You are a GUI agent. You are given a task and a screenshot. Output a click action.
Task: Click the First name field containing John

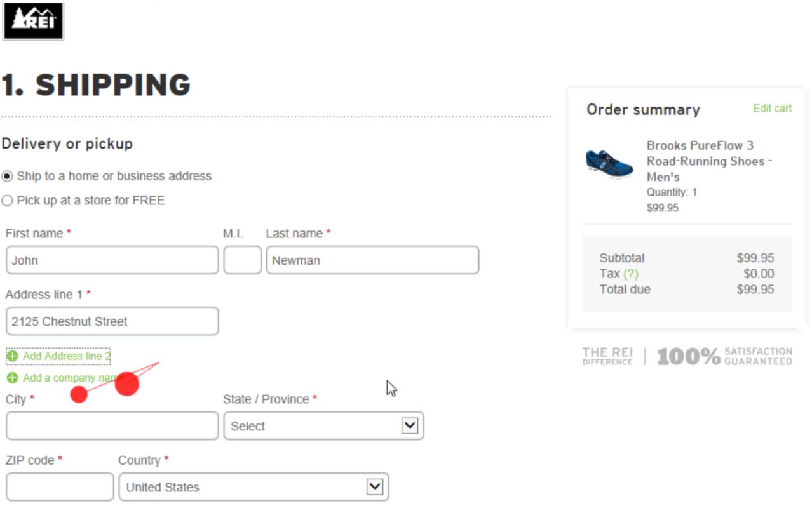click(112, 260)
